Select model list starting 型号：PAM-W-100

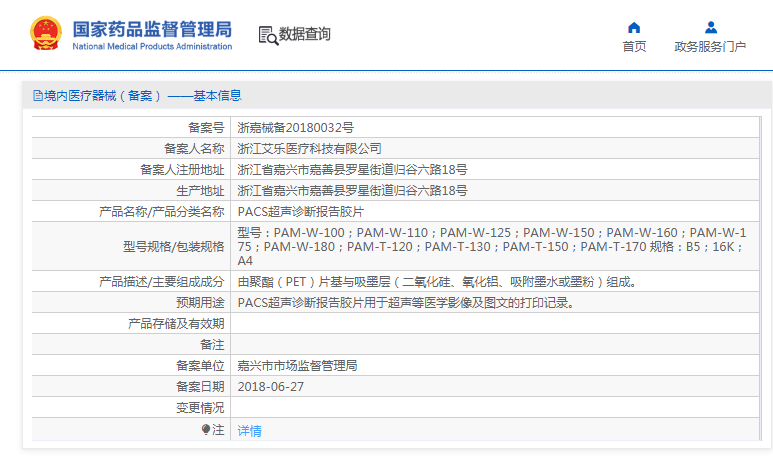pyautogui.click(x=492, y=246)
